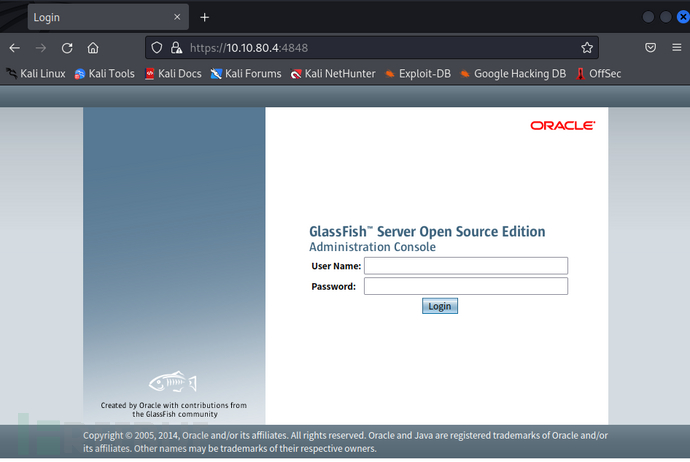Viewport: 690px width, 462px height.
Task: Click the Oracle logo
Action: tap(563, 126)
